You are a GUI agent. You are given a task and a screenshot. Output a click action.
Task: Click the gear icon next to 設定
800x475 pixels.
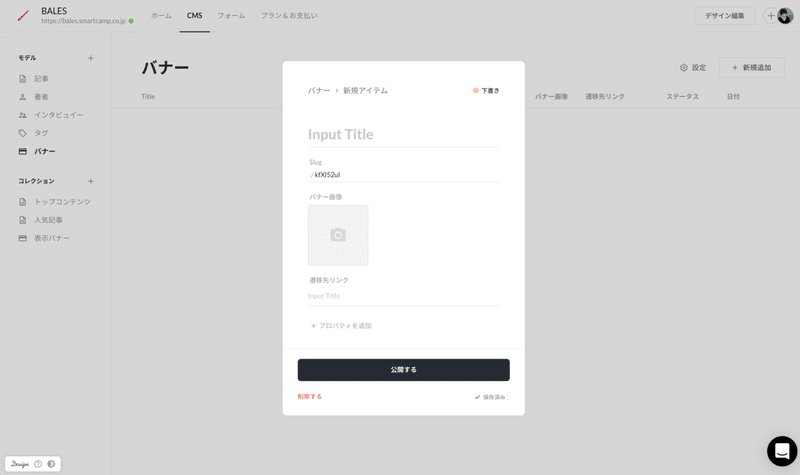684,67
